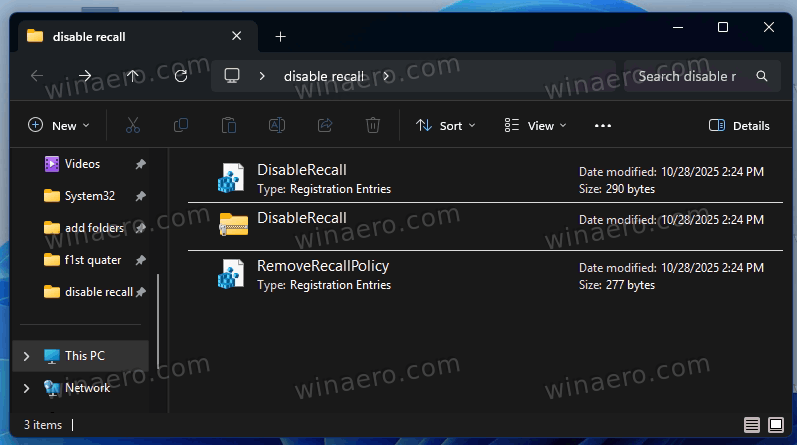Open System32 in the sidebar
797x445 pixels.
(x=89, y=196)
